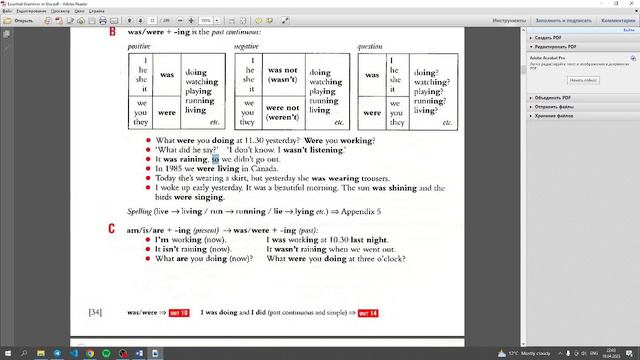The image size is (640, 360).
Task: Click the zoom percentage field
Action: pyautogui.click(x=206, y=20)
